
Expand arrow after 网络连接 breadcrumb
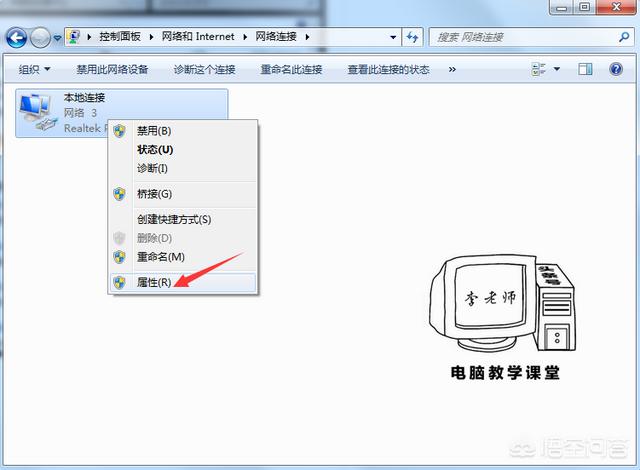tap(307, 37)
